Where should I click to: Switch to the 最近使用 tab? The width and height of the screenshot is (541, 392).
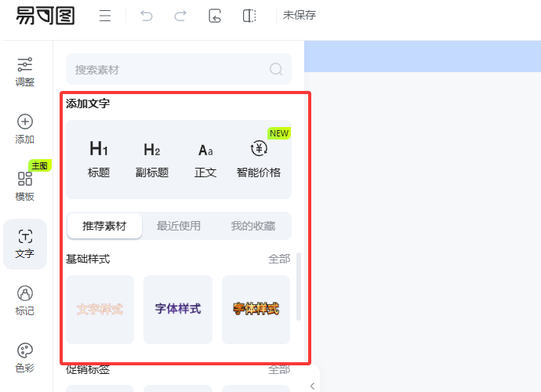tap(179, 226)
